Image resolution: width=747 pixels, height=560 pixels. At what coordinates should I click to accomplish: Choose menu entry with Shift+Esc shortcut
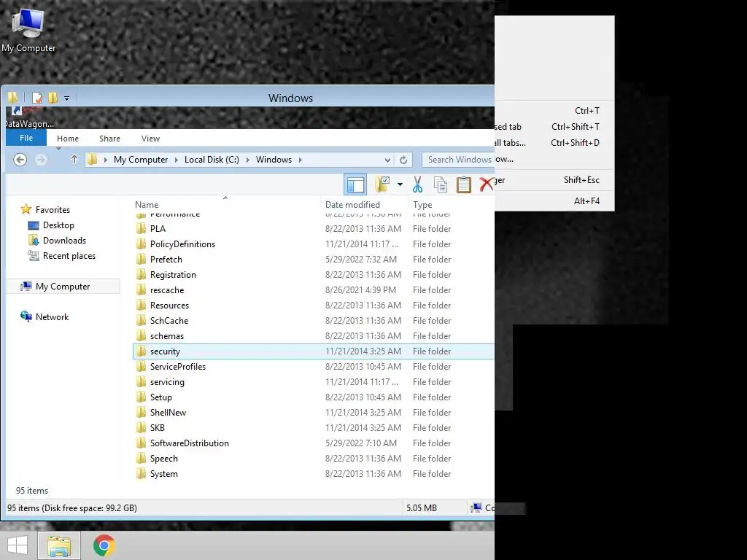click(554, 180)
